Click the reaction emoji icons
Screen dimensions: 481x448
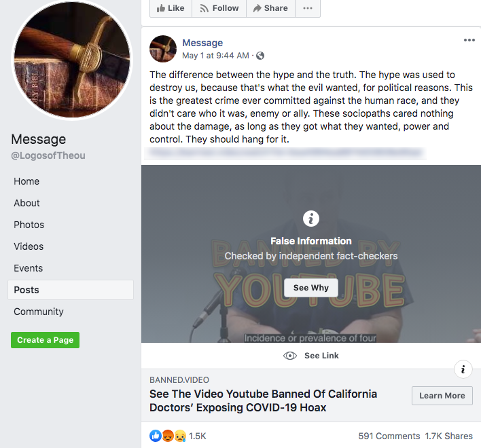point(168,436)
